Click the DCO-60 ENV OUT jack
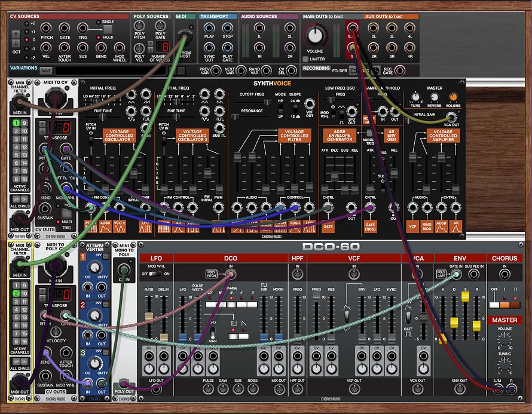This screenshot has width=532, height=414. coord(460,390)
